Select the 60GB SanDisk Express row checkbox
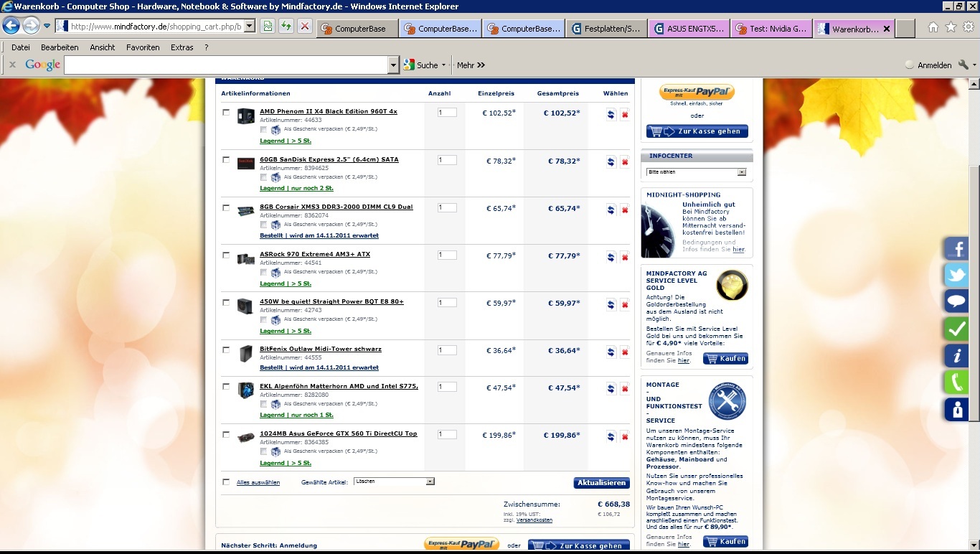The height and width of the screenshot is (554, 980). click(x=226, y=160)
